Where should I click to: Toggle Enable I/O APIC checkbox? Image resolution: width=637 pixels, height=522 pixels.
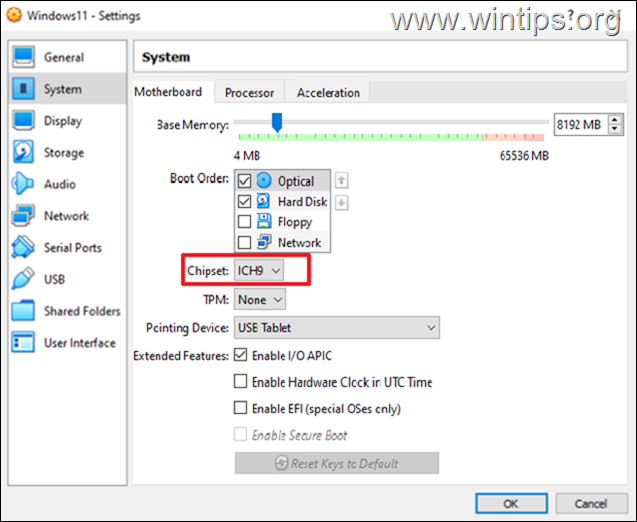tap(240, 355)
